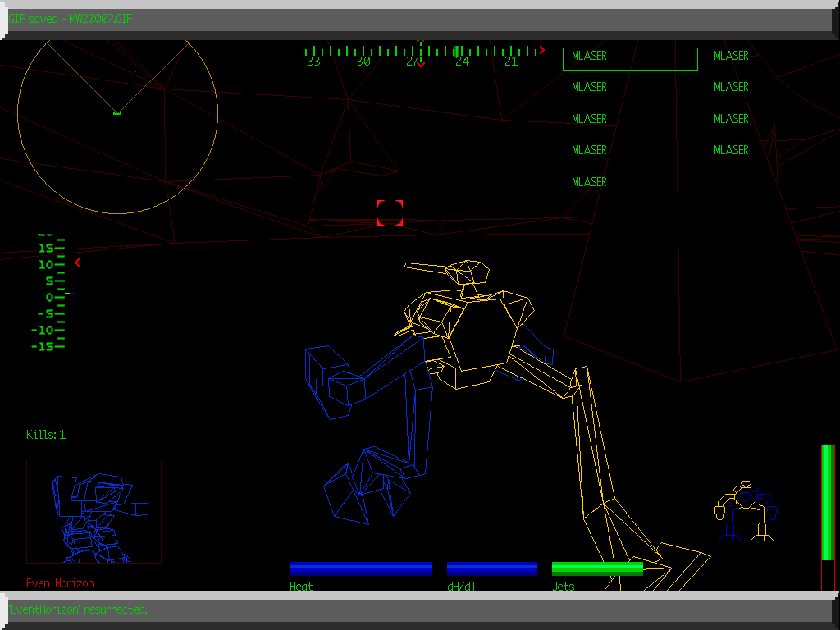Select the targeting reticle crosshair
The image size is (840, 630).
click(x=389, y=213)
